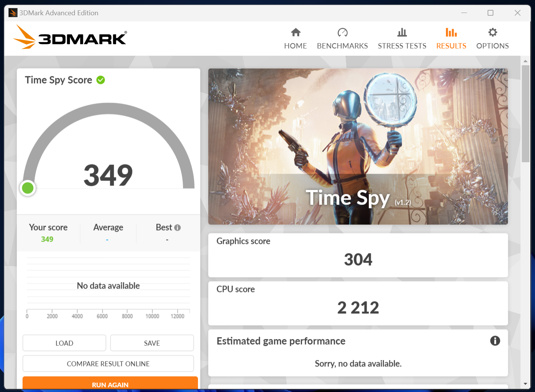Click the Graphics score label
Screen dimensions: 535x392
click(243, 241)
